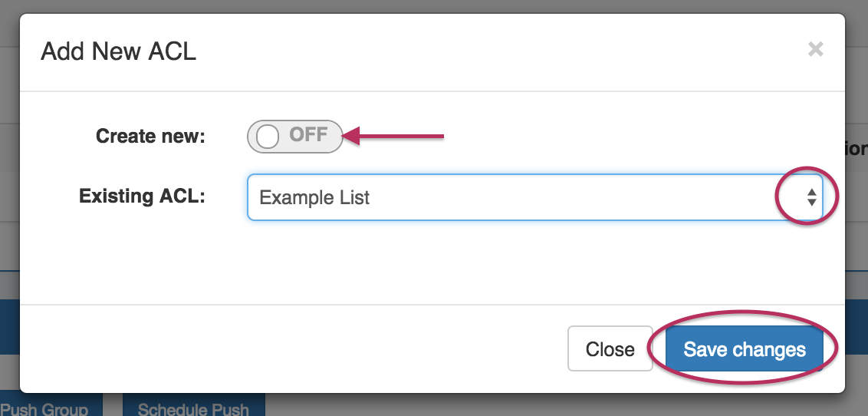Click the blue bar behind the dialog's left edge
The image size is (868, 416).
[9, 326]
